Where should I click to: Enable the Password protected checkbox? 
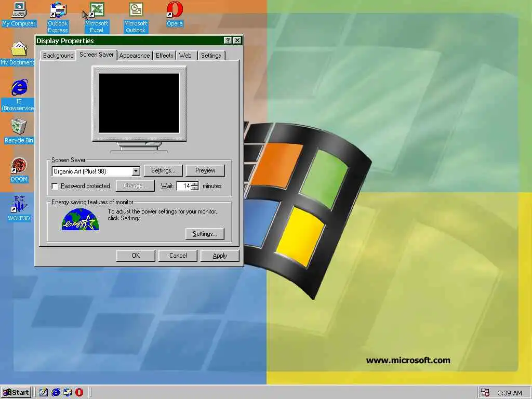(55, 187)
